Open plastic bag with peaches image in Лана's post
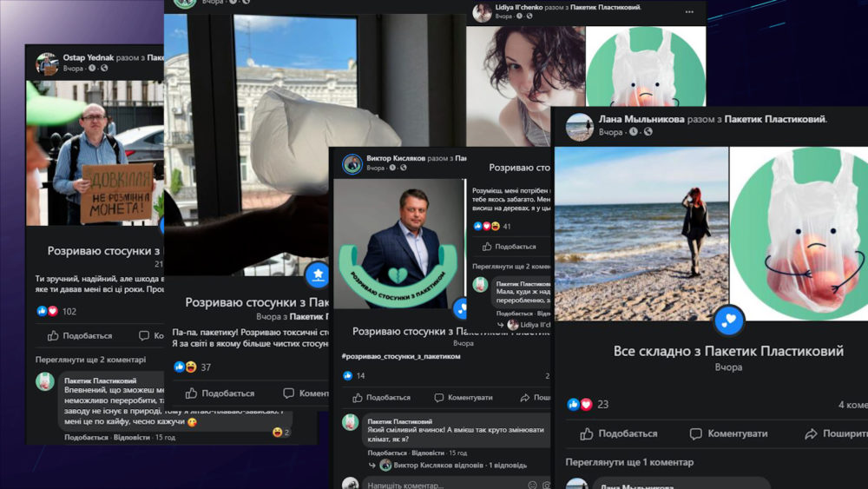This screenshot has width=868, height=489. [799, 234]
